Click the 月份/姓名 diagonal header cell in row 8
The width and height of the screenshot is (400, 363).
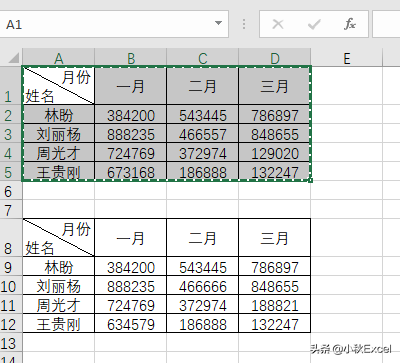(59, 238)
